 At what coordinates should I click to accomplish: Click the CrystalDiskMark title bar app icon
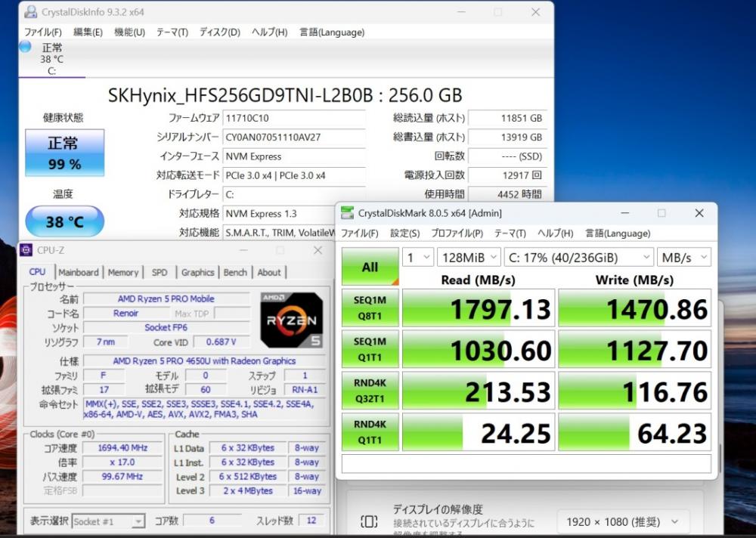click(347, 213)
